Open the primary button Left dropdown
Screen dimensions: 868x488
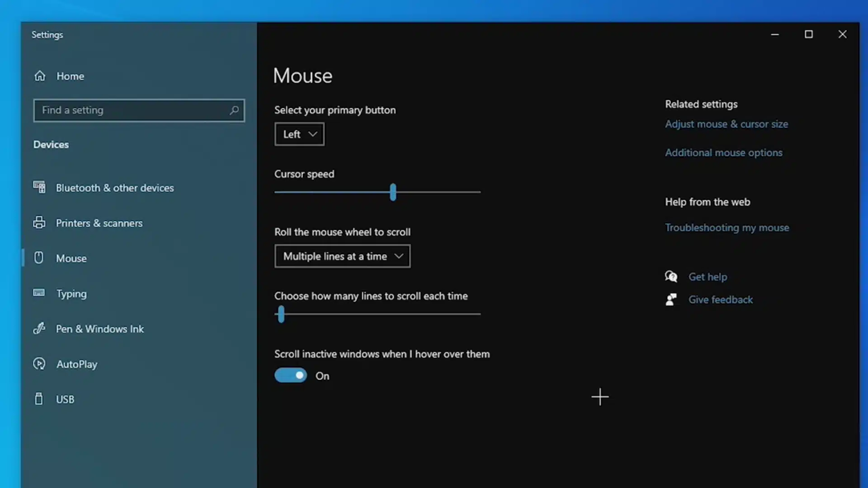point(299,134)
